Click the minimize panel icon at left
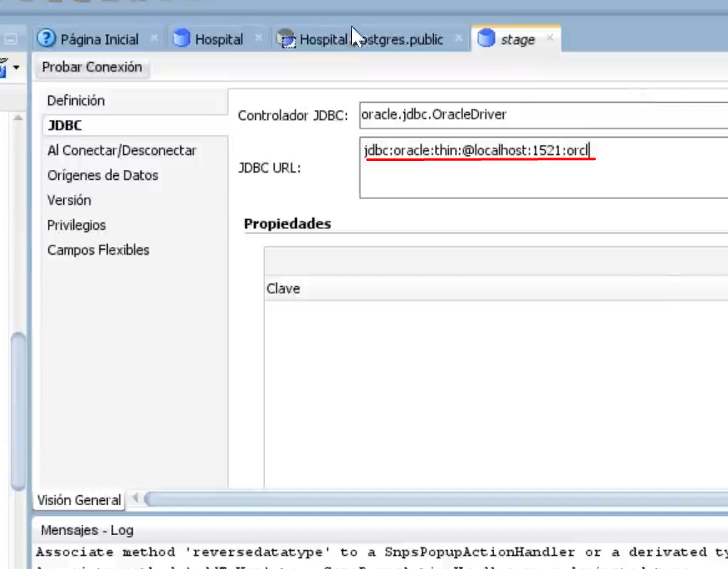 [11, 39]
